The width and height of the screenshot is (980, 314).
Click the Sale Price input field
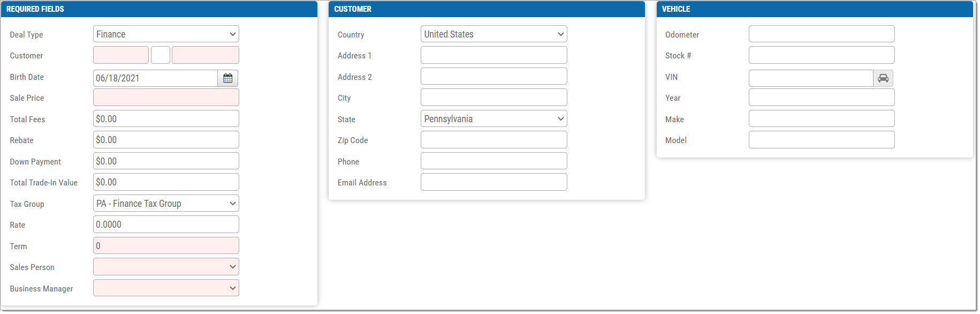(x=166, y=98)
